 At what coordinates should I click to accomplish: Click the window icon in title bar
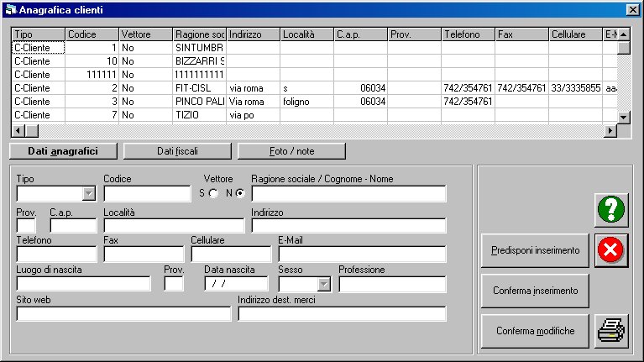pyautogui.click(x=10, y=8)
